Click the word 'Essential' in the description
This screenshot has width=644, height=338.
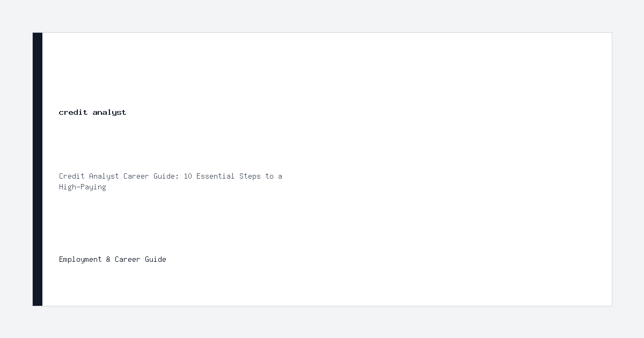point(216,176)
